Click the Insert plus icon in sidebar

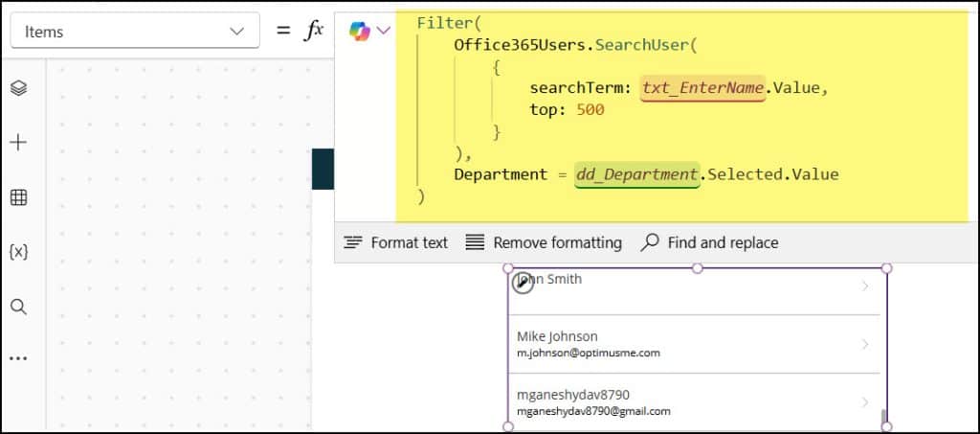pos(19,143)
